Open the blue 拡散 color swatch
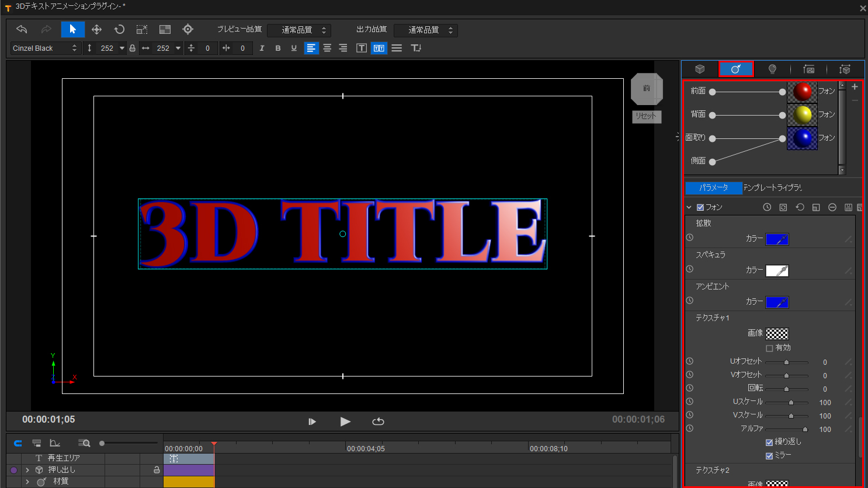Image resolution: width=868 pixels, height=488 pixels. pos(777,239)
